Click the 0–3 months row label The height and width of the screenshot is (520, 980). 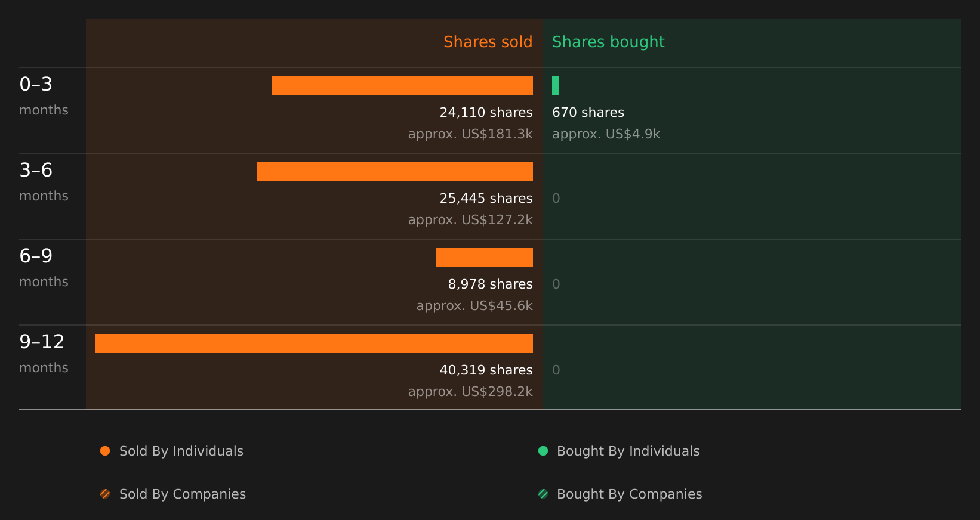coord(44,95)
